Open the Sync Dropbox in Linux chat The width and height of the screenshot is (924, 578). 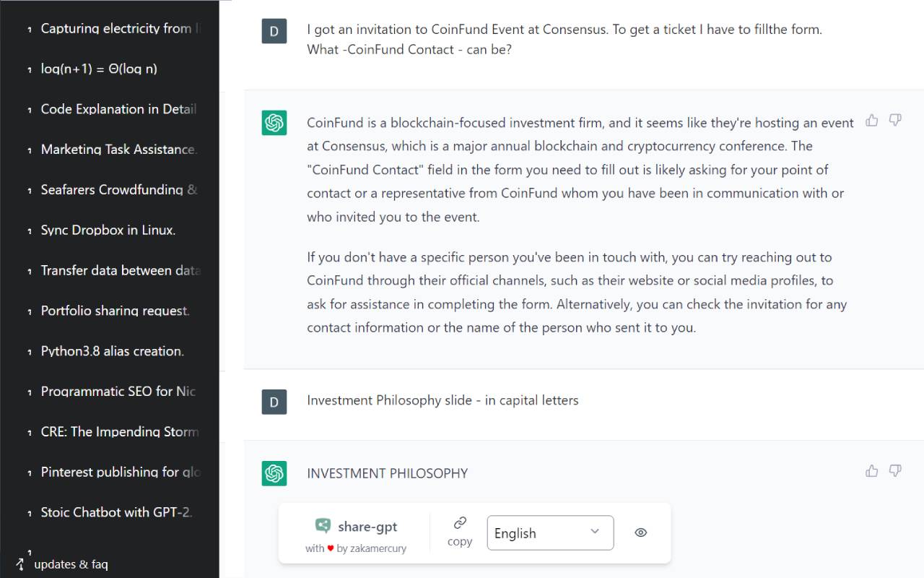(x=108, y=230)
